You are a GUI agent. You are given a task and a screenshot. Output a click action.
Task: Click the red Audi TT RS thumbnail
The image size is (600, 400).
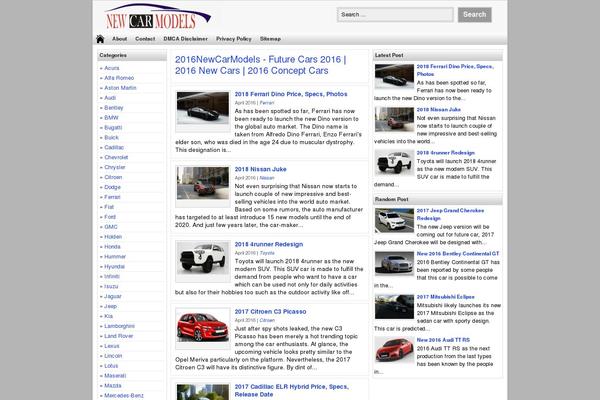[x=394, y=350]
